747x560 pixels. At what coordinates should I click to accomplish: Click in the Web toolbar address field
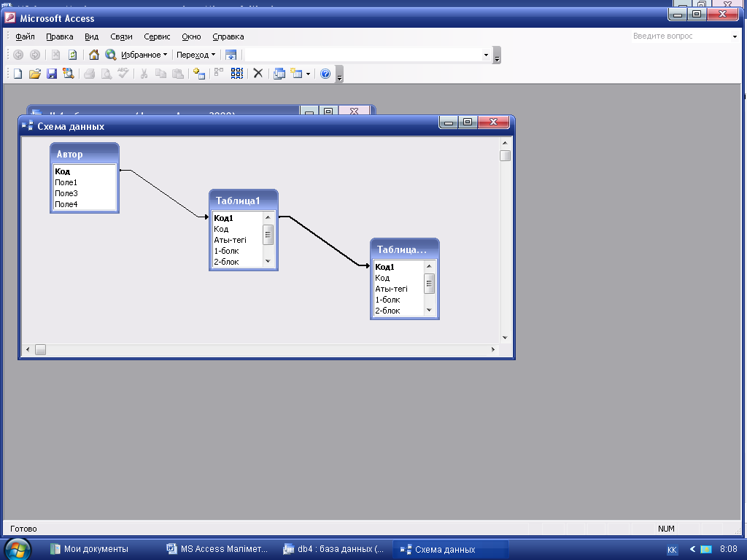pos(363,55)
